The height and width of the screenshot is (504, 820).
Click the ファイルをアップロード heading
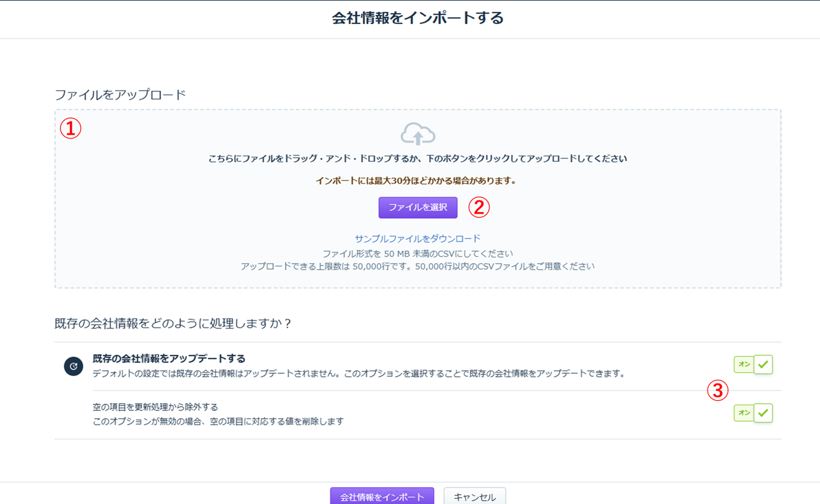[x=120, y=95]
